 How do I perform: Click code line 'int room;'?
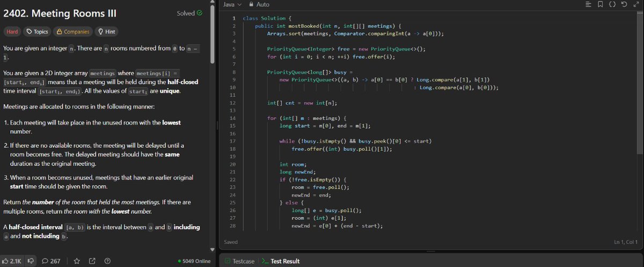click(x=293, y=164)
